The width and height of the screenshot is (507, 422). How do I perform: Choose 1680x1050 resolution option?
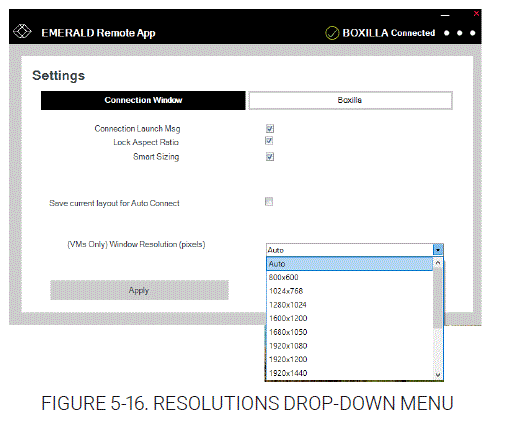349,332
